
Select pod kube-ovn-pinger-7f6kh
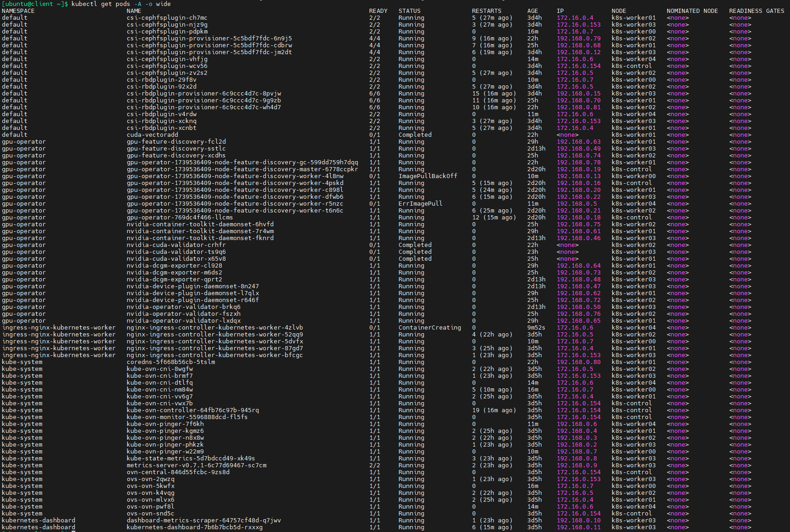click(165, 424)
